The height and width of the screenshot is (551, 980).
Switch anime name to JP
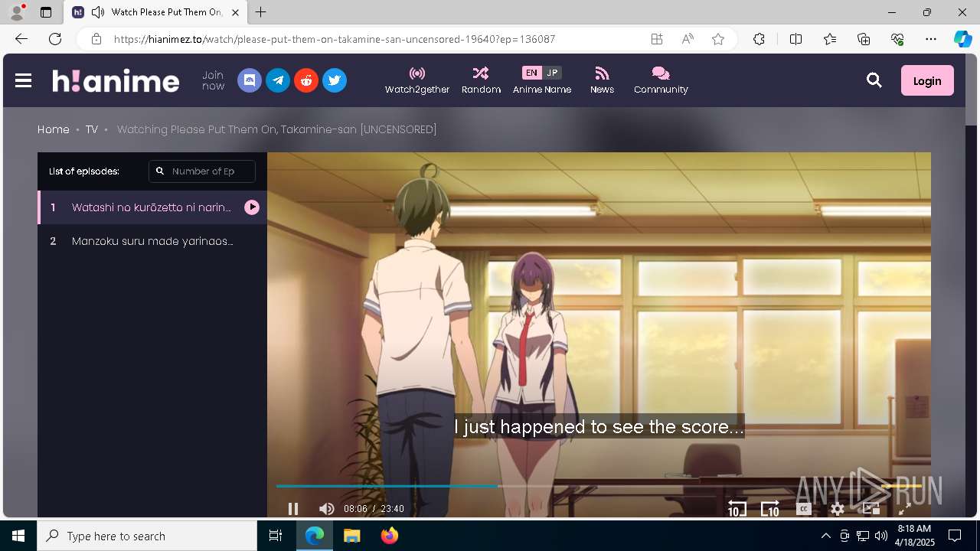coord(552,73)
